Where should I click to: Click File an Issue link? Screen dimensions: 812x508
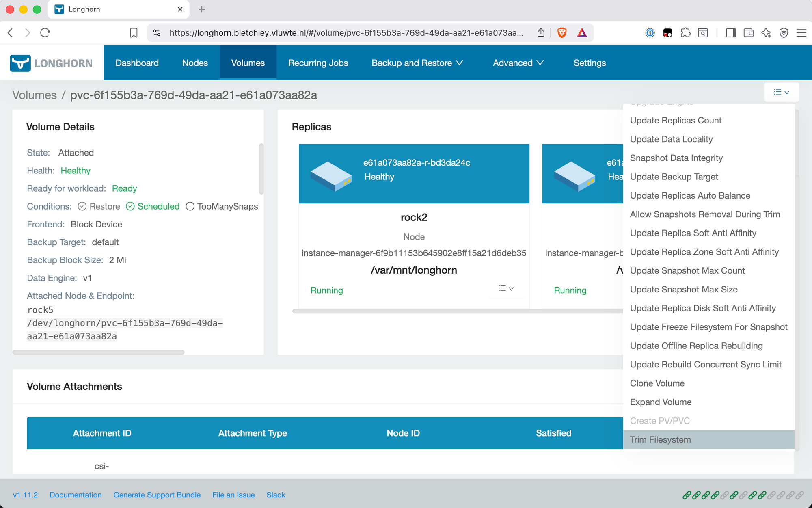(x=233, y=495)
